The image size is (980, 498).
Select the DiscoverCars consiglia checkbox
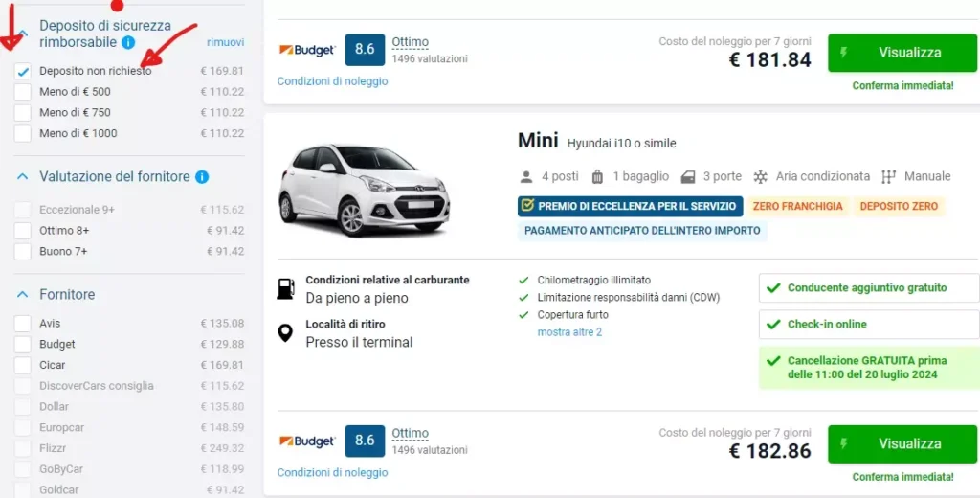(23, 386)
